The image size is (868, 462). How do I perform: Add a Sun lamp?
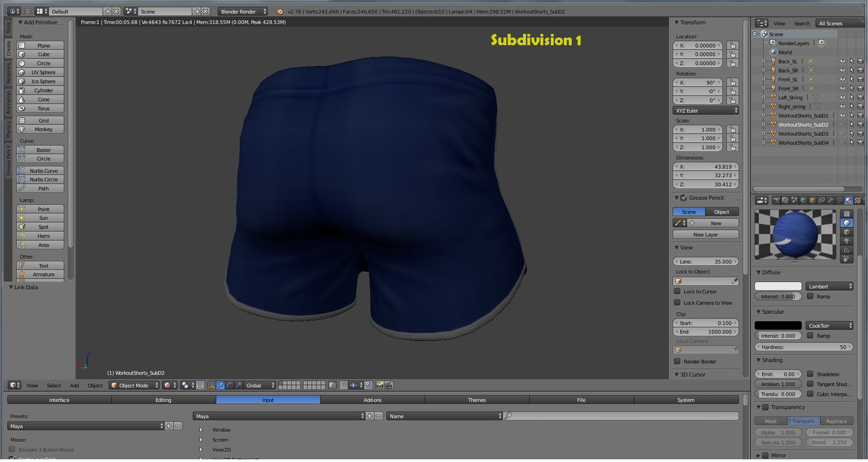[x=40, y=218]
